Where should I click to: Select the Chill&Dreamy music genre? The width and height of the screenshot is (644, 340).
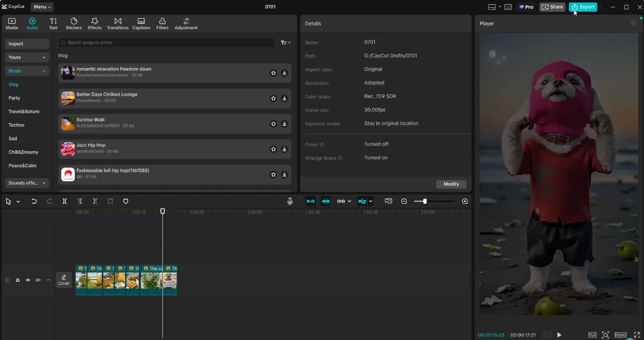click(x=23, y=152)
